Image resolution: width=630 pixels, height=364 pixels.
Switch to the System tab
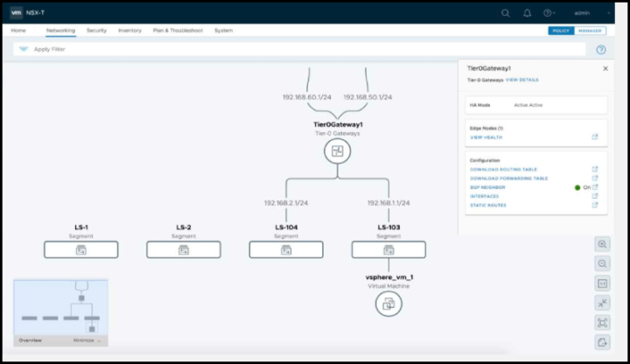tap(223, 31)
